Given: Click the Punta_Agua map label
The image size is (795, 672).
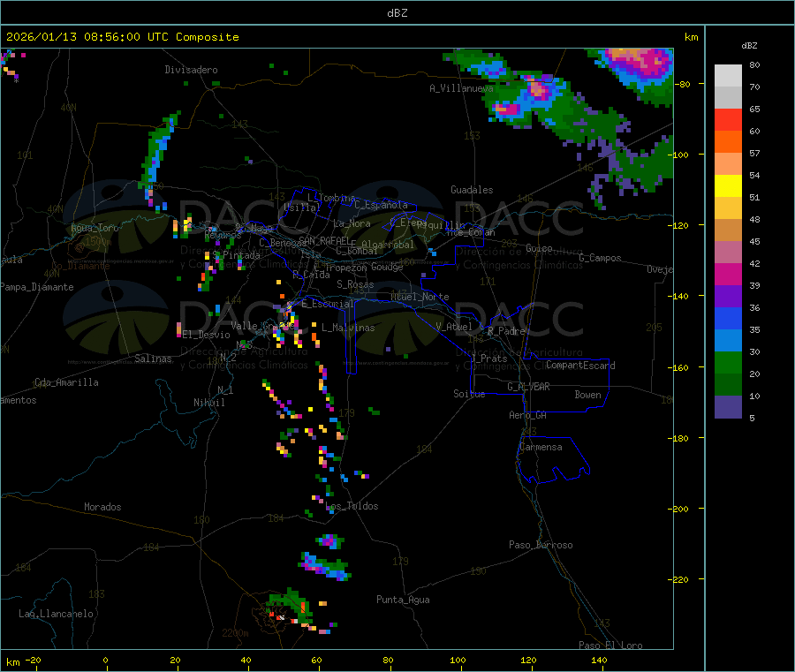Looking at the screenshot, I should pyautogui.click(x=403, y=600).
